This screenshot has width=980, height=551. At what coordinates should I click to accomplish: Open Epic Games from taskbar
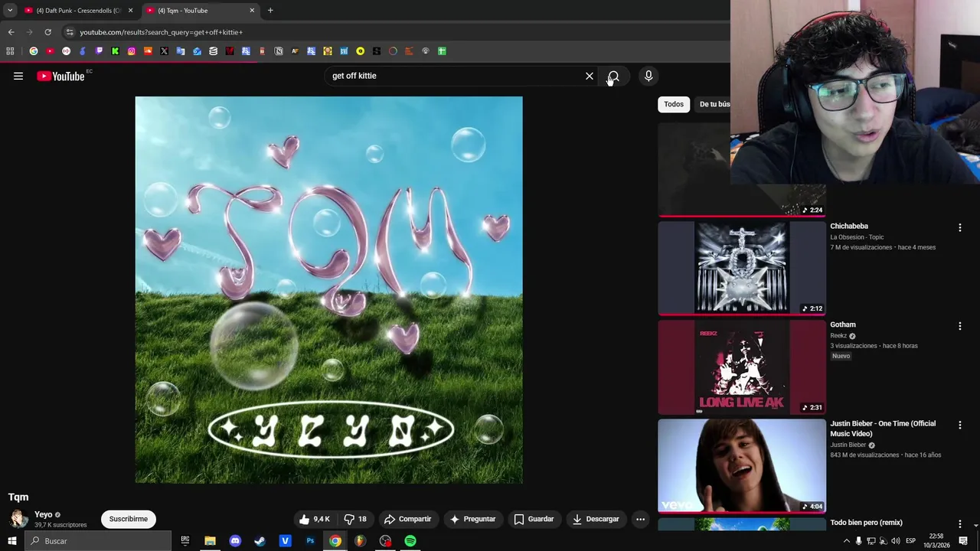[185, 541]
